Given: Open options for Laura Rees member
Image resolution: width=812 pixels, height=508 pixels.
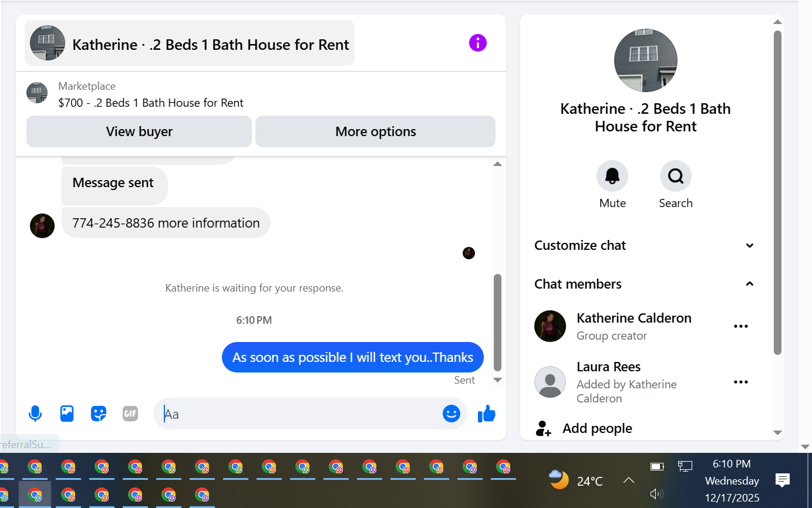Looking at the screenshot, I should click(x=741, y=382).
